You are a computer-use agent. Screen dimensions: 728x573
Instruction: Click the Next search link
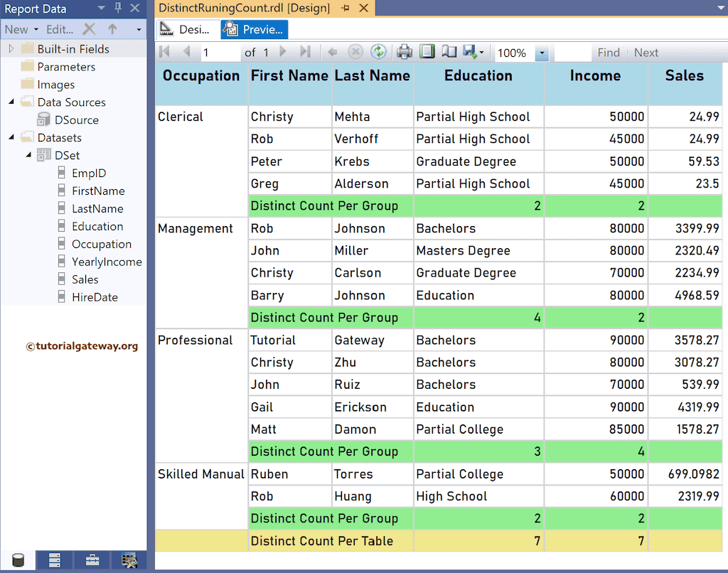646,51
